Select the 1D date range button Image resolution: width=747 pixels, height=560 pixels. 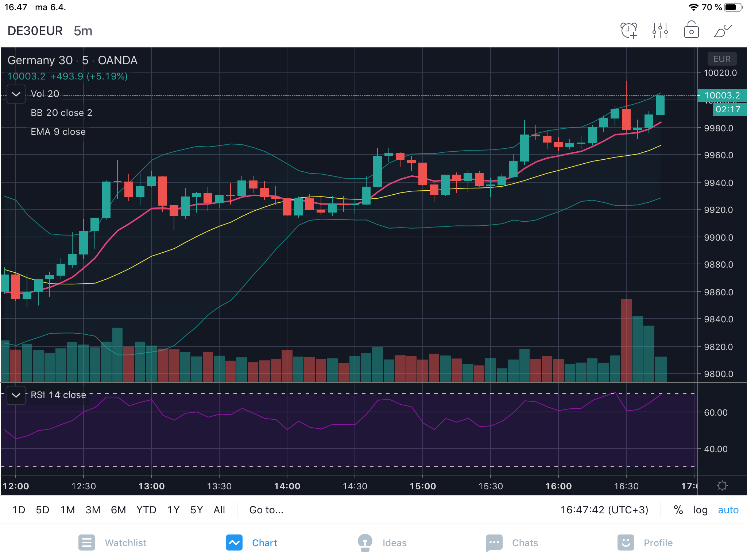click(x=19, y=510)
